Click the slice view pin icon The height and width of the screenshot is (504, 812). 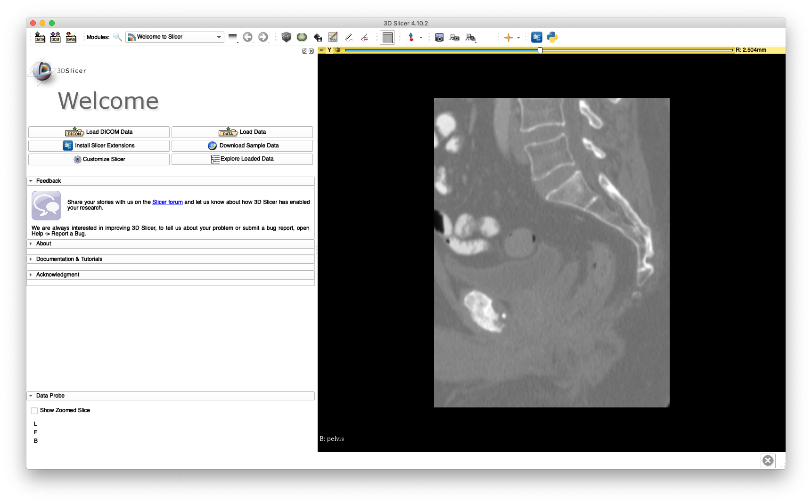coord(322,50)
